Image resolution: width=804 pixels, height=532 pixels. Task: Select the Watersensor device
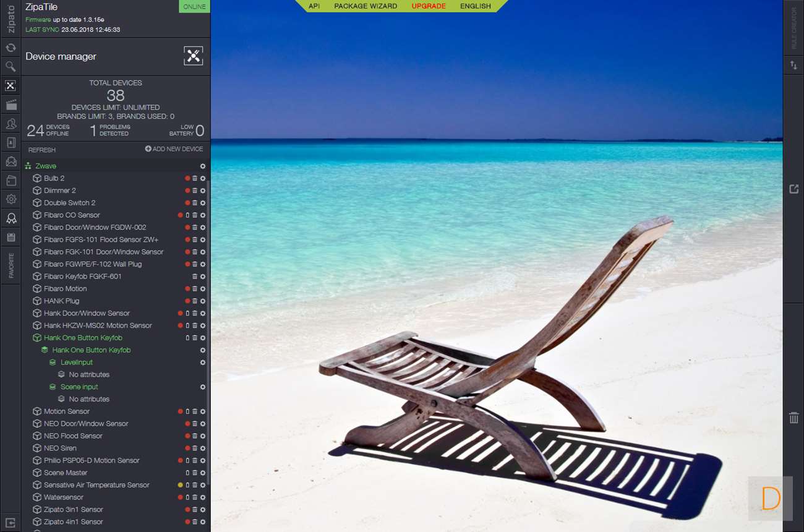click(64, 497)
